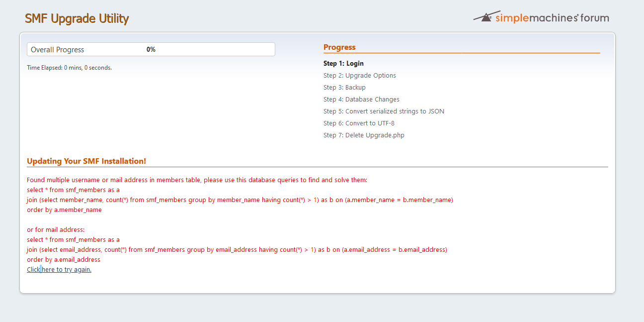The height and width of the screenshot is (322, 644).
Task: Click 'Step 7: Delete Upgrade.php' text
Action: tap(364, 135)
